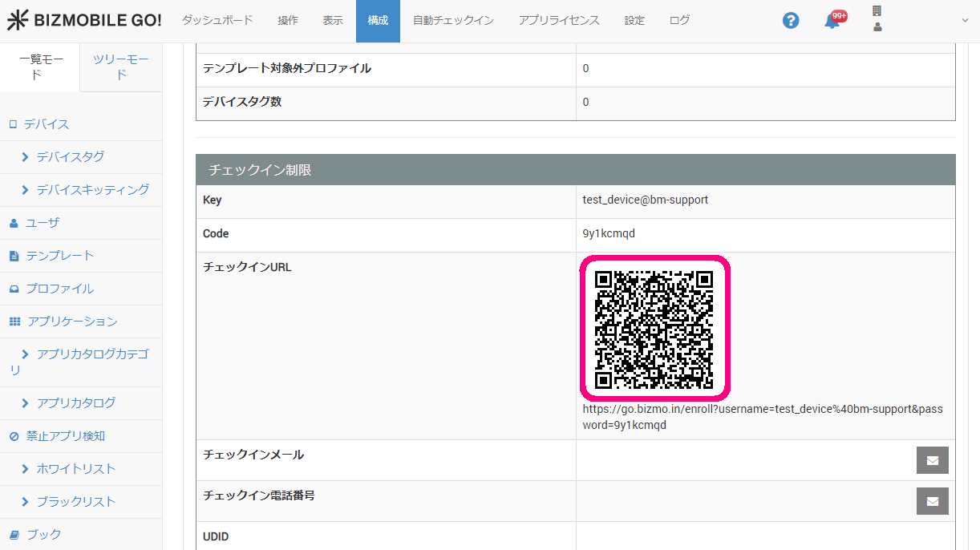Select the 一覧モード tab
The width and height of the screenshot is (980, 550).
coord(40,67)
